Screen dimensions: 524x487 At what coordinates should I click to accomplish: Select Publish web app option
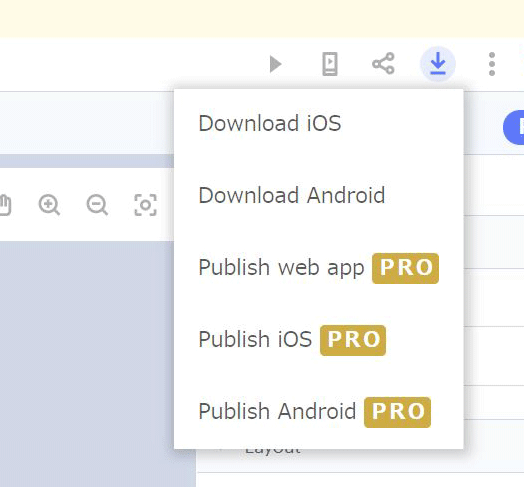(318, 268)
